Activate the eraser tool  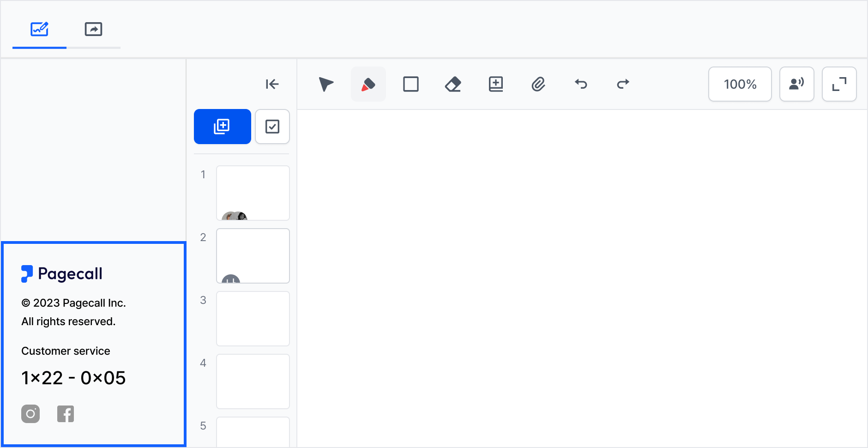click(453, 84)
